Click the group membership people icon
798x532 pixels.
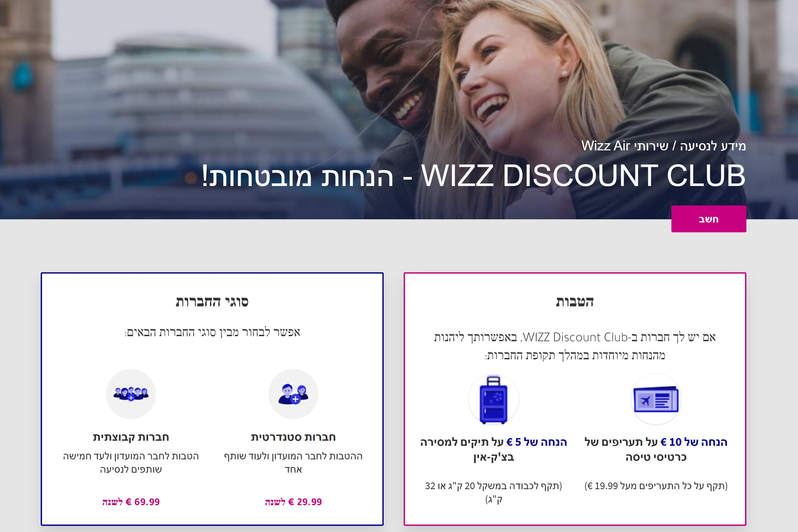[x=131, y=394]
